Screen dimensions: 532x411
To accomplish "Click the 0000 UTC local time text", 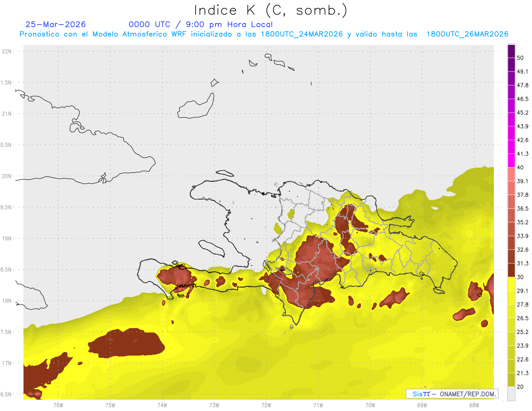I will tap(200, 24).
